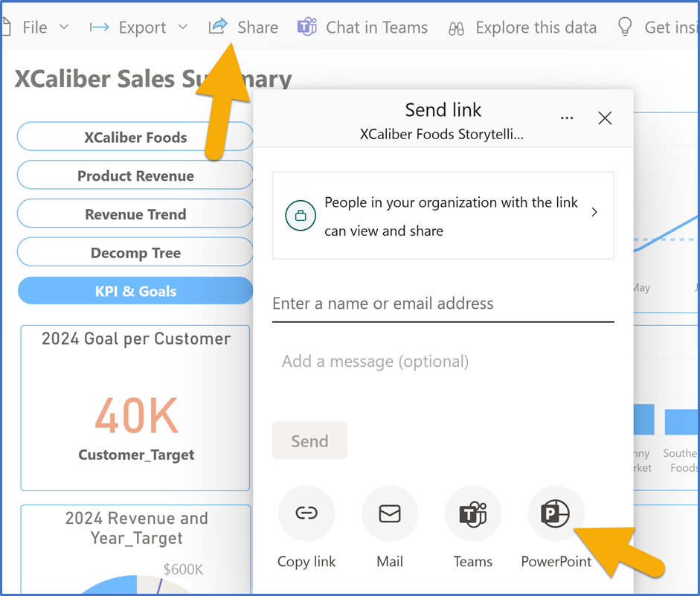700x596 pixels.
Task: Click the XCaliber Sales Summary report title
Action: pyautogui.click(x=153, y=79)
